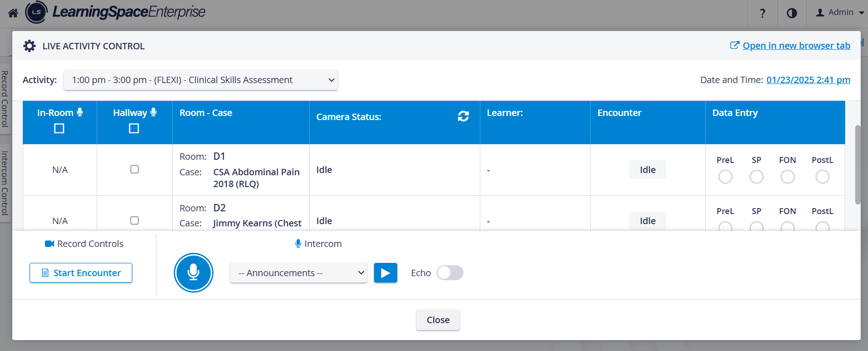The width and height of the screenshot is (868, 351).
Task: Go to home via house icon
Action: click(x=13, y=13)
